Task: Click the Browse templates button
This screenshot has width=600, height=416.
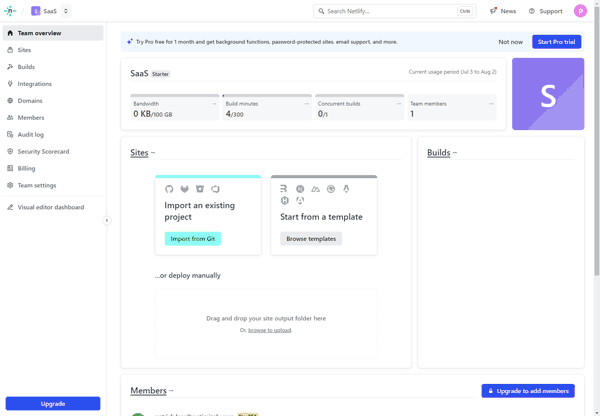Action: click(x=311, y=238)
